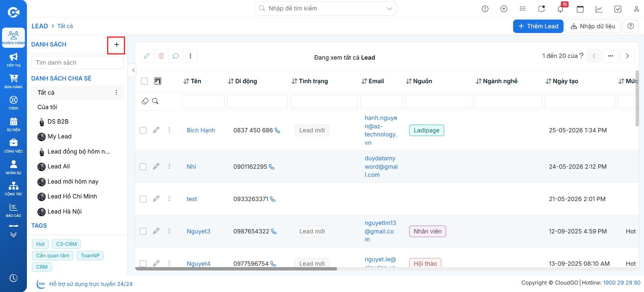Open notifications bell with 10 badge
Viewport: 644px width, 292px height.
[560, 9]
